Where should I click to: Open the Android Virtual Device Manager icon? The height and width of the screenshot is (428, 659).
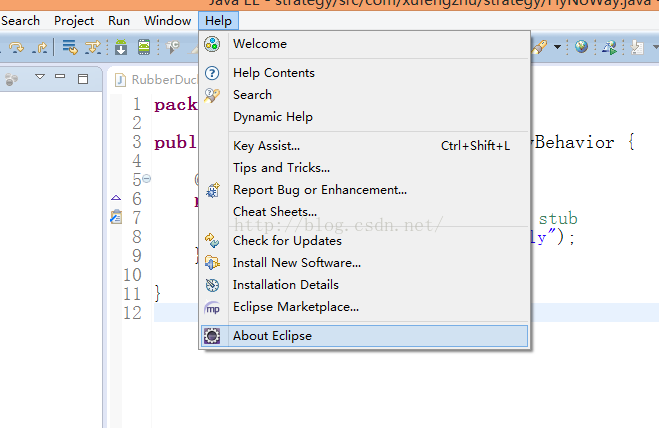click(144, 47)
